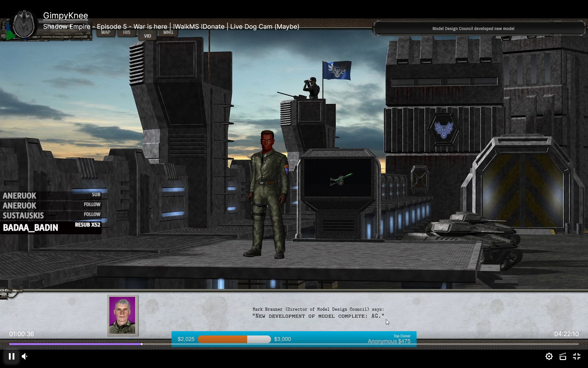Seek along the video progress bar
588x368 pixels.
coord(294,344)
